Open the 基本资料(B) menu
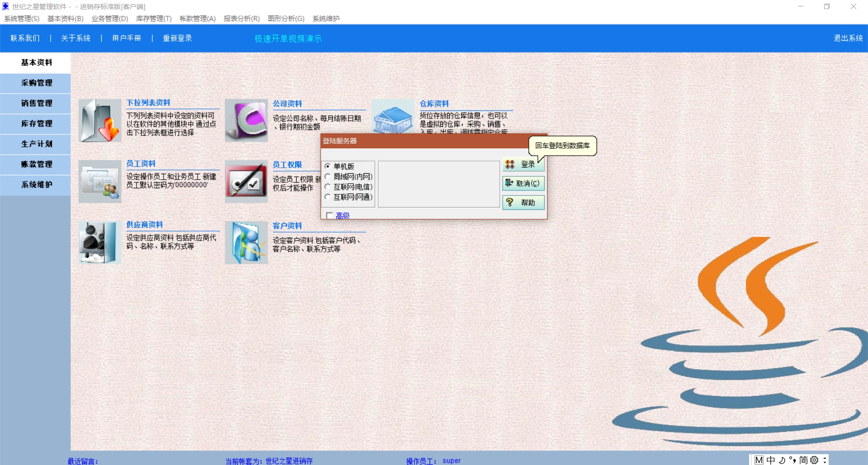 coord(66,19)
